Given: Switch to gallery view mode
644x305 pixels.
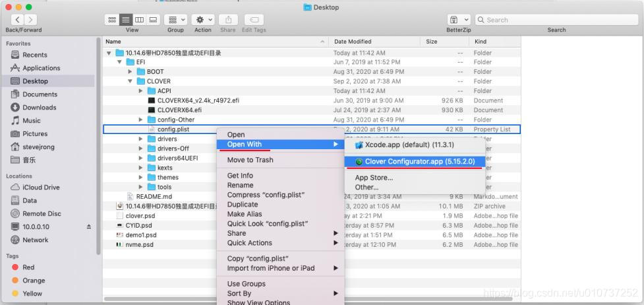Looking at the screenshot, I should tap(153, 19).
